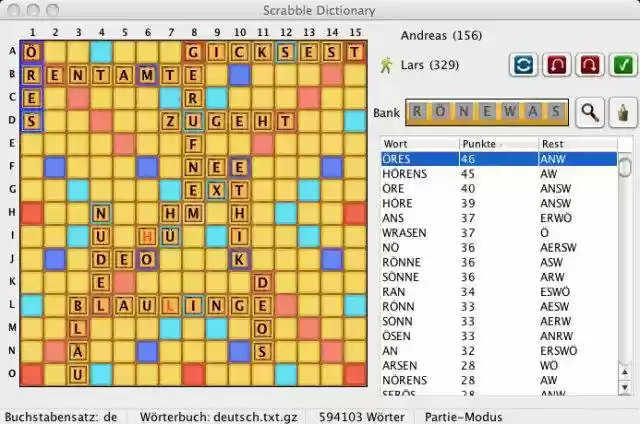The width and height of the screenshot is (640, 424).
Task: Select the ANS word row
Action: coord(499,218)
